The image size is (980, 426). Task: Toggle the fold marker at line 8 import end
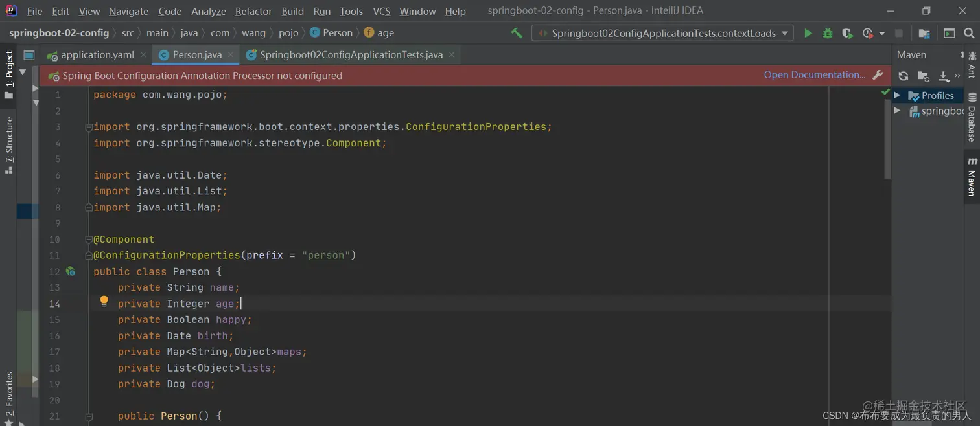[x=89, y=208]
